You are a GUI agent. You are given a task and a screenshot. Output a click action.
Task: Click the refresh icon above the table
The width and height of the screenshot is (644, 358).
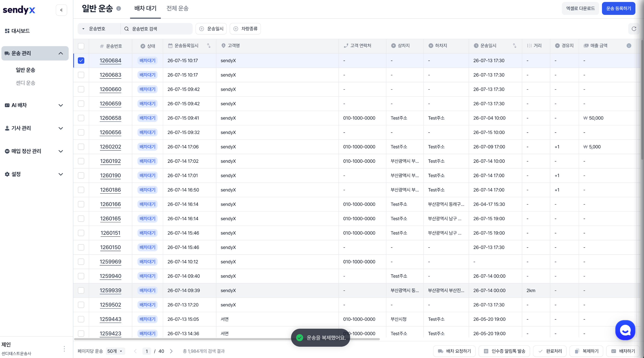634,29
